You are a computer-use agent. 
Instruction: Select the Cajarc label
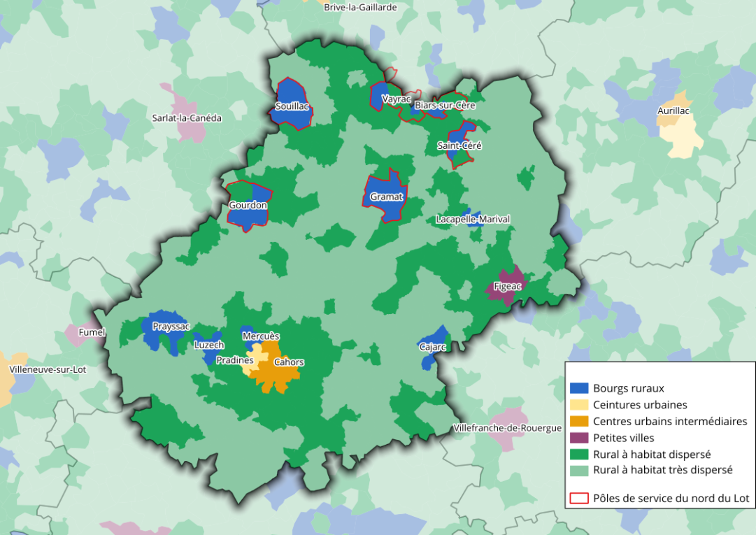pyautogui.click(x=432, y=347)
